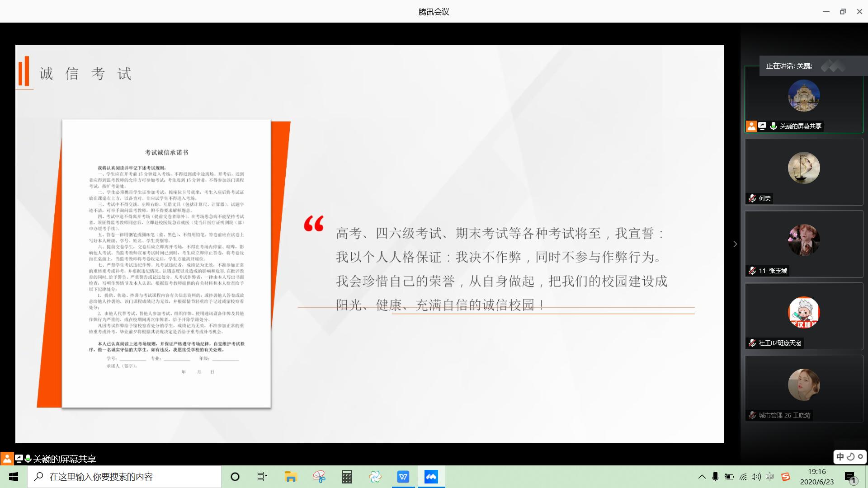Click 关巍's screen sharing status icon
This screenshot has width=868, height=488.
click(762, 126)
